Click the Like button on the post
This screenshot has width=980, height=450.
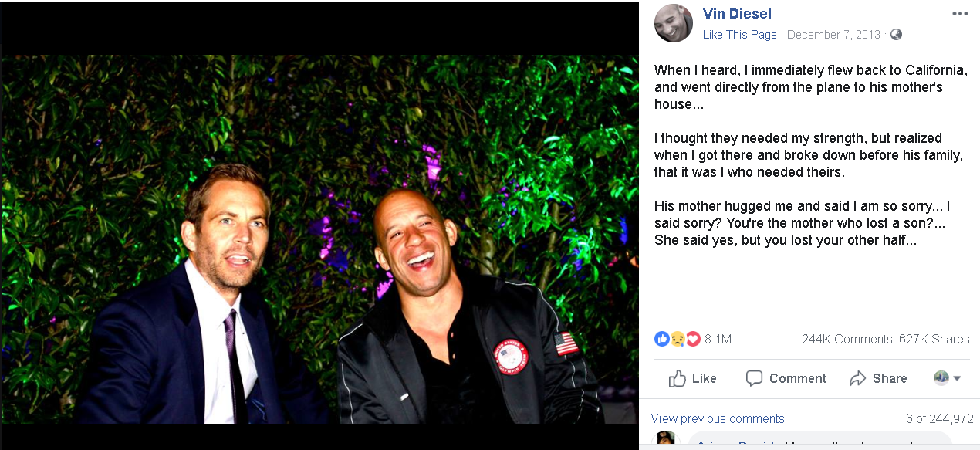[x=692, y=378]
